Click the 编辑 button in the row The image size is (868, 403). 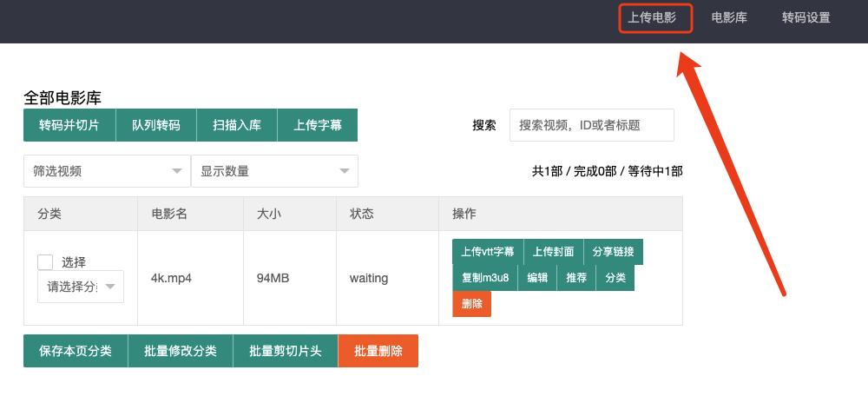click(x=537, y=278)
